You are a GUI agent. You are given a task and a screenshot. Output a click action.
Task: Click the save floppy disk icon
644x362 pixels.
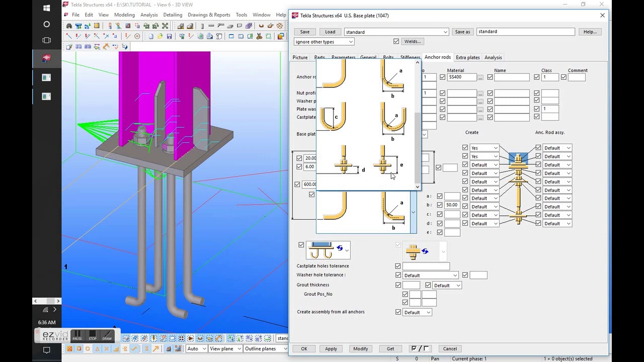169,36
